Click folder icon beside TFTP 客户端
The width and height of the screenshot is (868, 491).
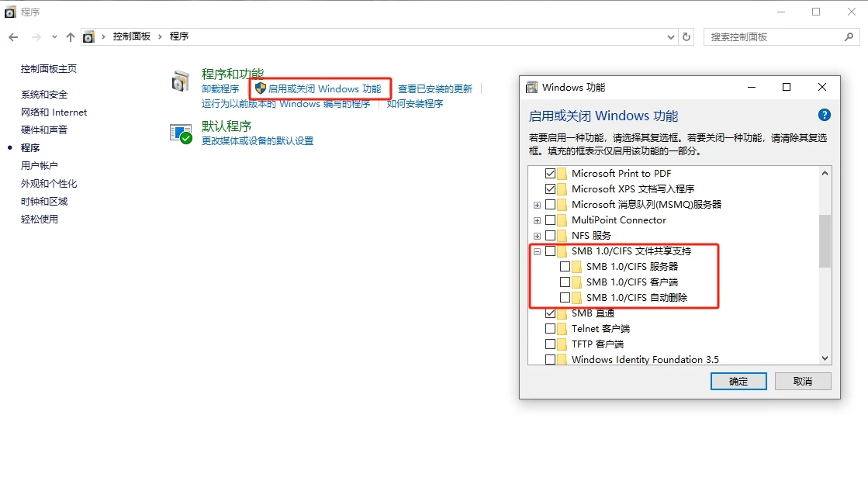(x=562, y=344)
